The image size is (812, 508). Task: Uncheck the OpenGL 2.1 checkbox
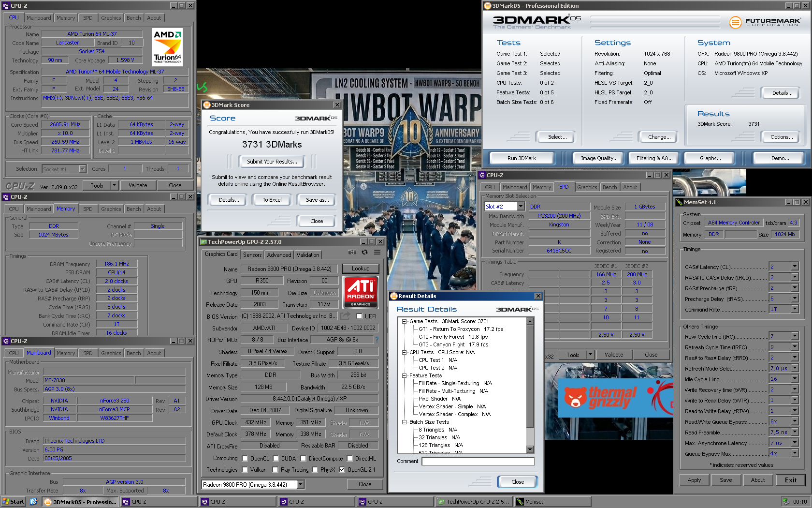(342, 469)
